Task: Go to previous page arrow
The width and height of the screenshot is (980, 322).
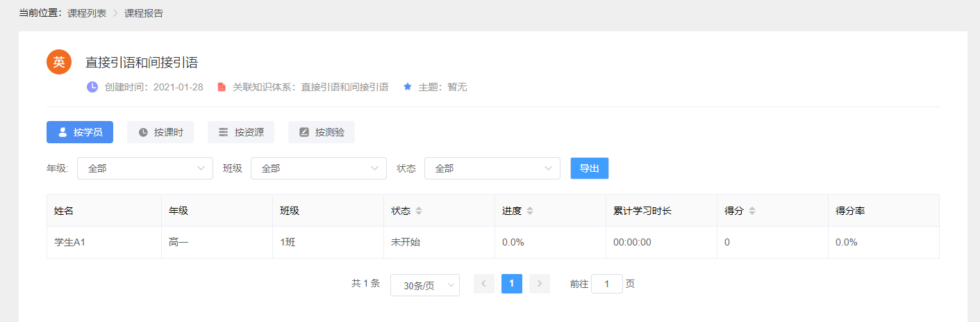Action: click(484, 284)
